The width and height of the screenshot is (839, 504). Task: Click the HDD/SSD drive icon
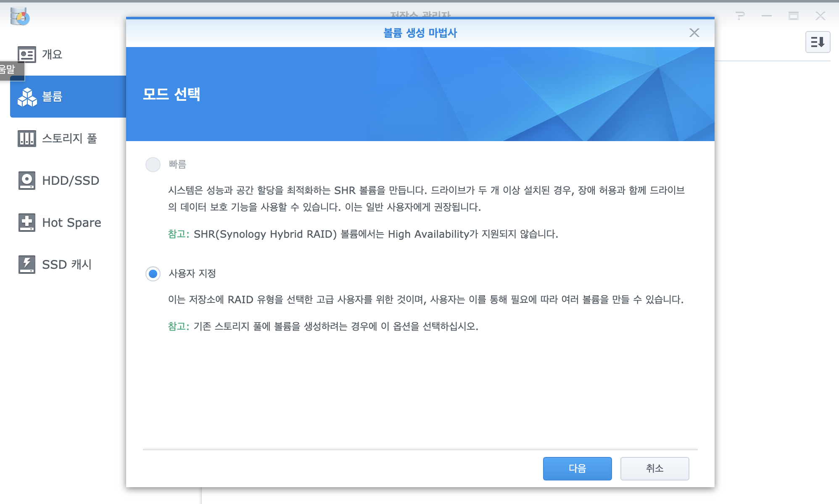27,181
